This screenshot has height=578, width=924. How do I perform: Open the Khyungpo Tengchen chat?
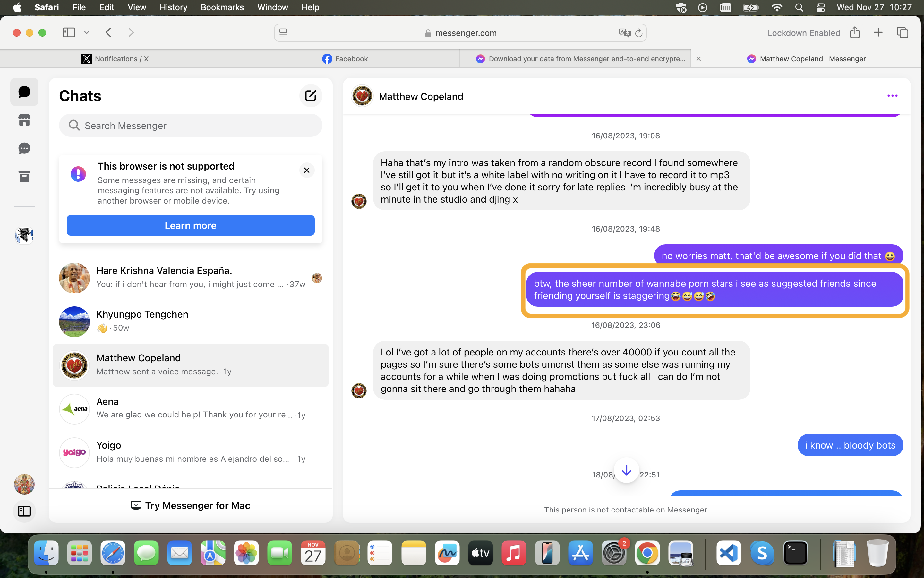coord(191,321)
